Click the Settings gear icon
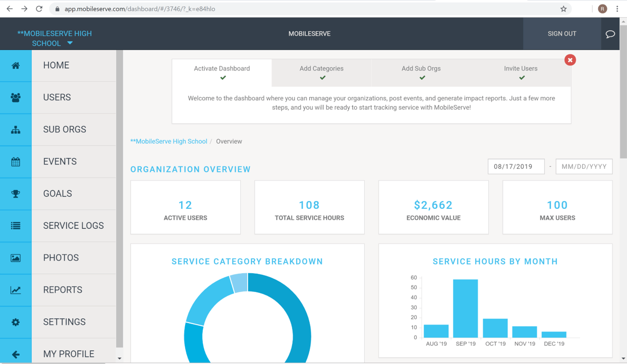 point(16,322)
